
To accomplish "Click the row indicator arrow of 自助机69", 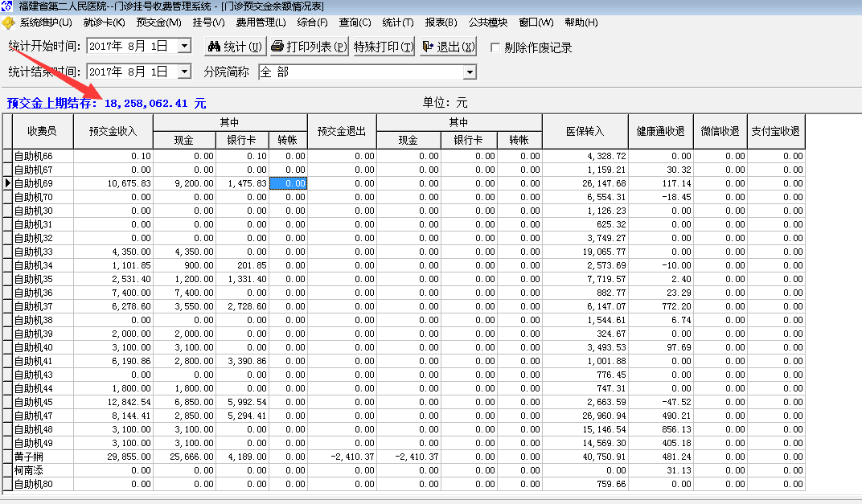I will coord(7,183).
